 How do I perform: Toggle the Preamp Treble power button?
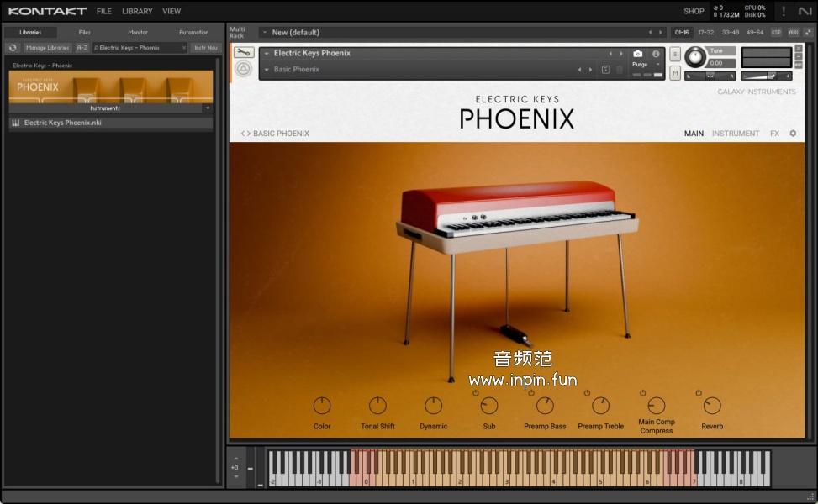click(x=587, y=393)
